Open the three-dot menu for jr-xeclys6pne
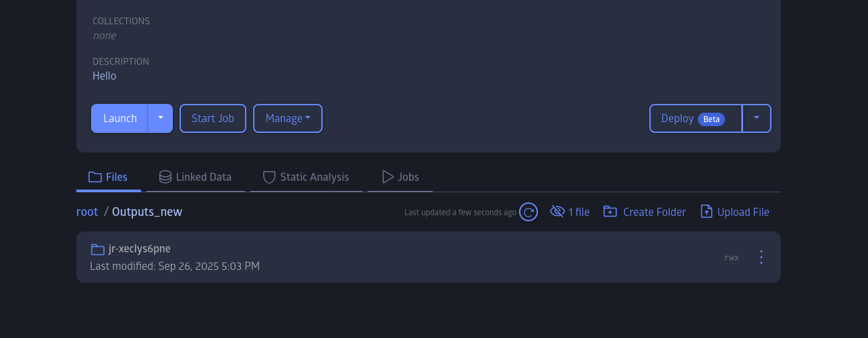Viewport: 868px width, 338px height. coord(761,257)
